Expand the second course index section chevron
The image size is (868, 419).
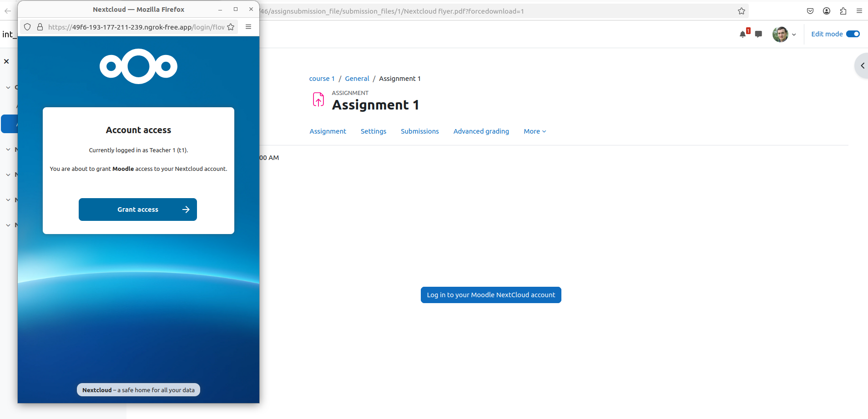pos(8,150)
